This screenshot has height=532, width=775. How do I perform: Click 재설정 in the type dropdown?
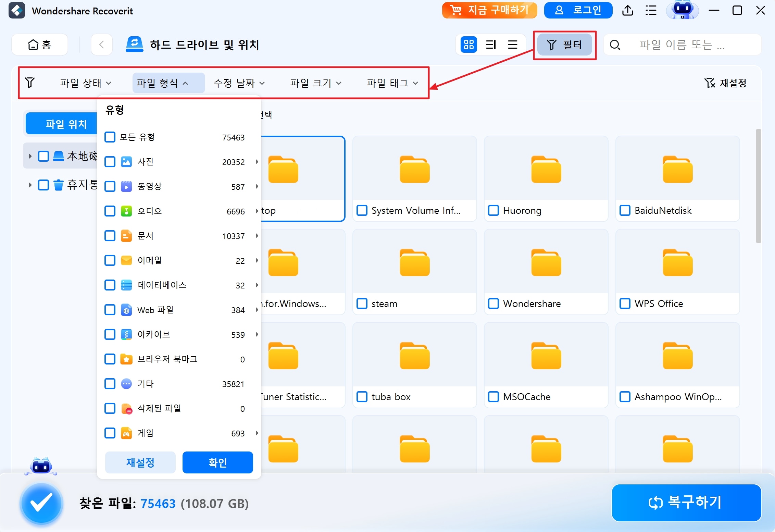pyautogui.click(x=140, y=462)
